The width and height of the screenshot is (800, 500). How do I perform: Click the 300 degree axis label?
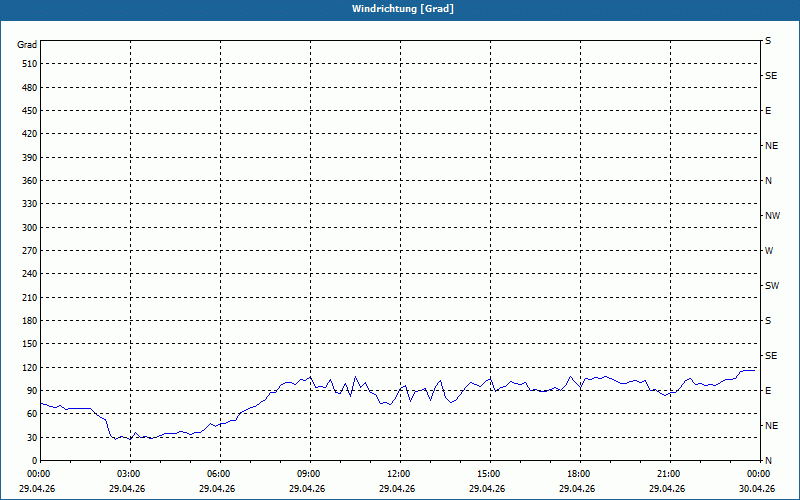30,228
